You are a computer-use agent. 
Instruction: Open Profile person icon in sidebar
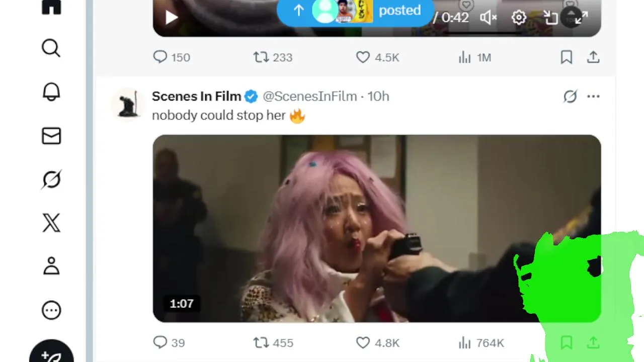(51, 266)
